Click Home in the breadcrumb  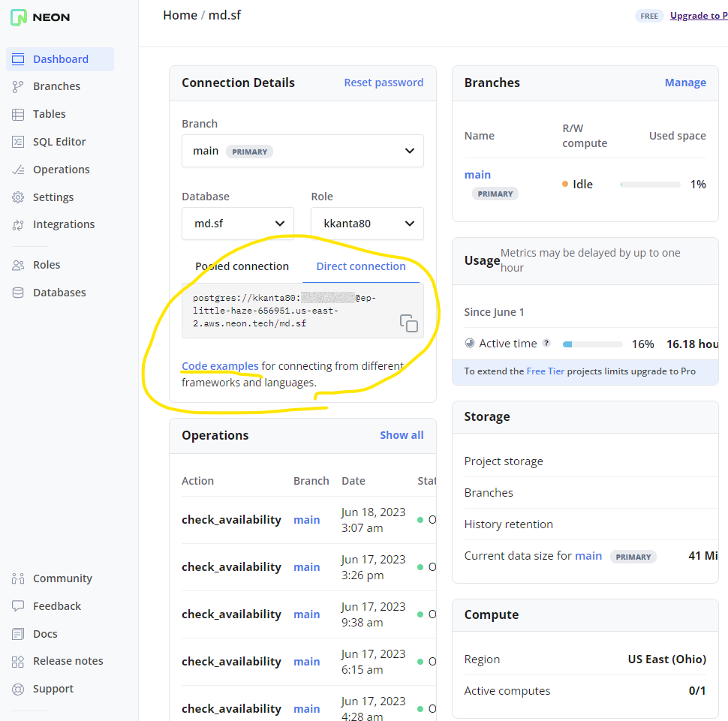[180, 15]
